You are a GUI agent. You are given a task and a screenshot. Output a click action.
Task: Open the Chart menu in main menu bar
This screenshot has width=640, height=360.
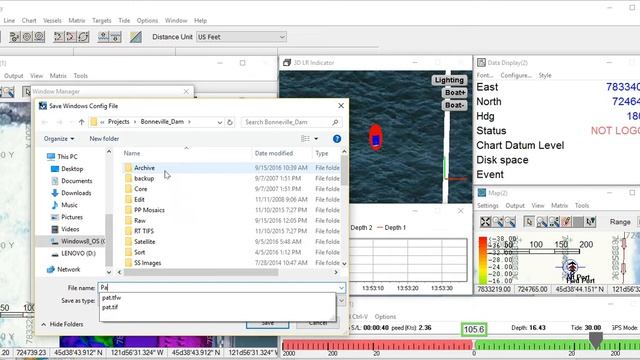(29, 20)
